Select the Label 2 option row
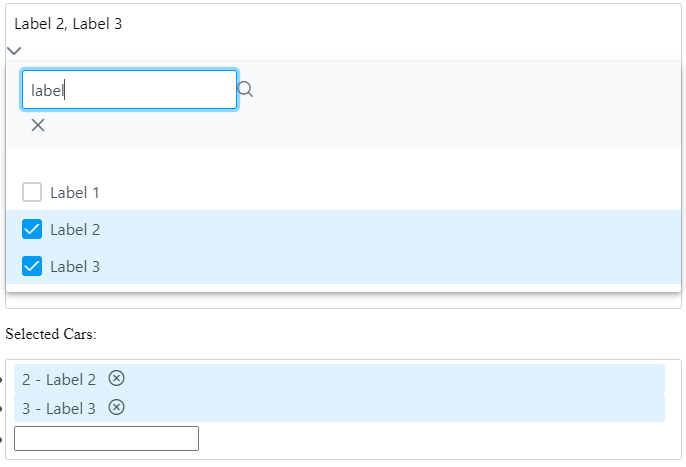This screenshot has width=686, height=467. pyautogui.click(x=343, y=229)
